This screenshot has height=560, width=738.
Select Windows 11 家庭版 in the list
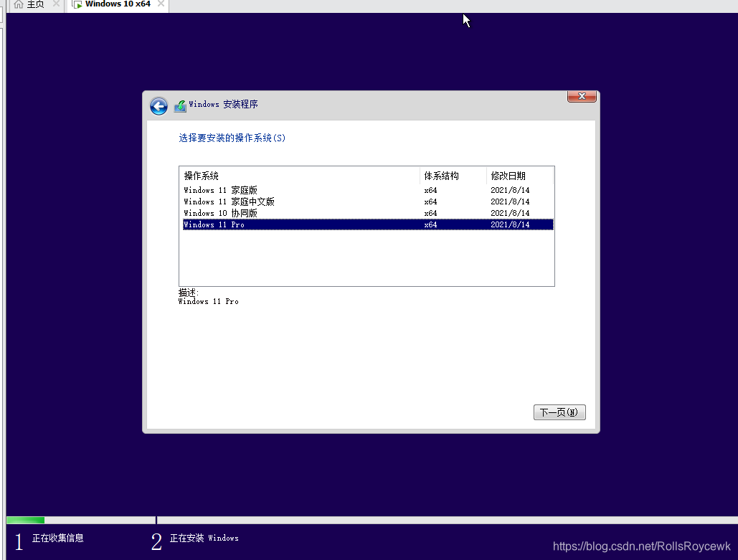point(368,190)
